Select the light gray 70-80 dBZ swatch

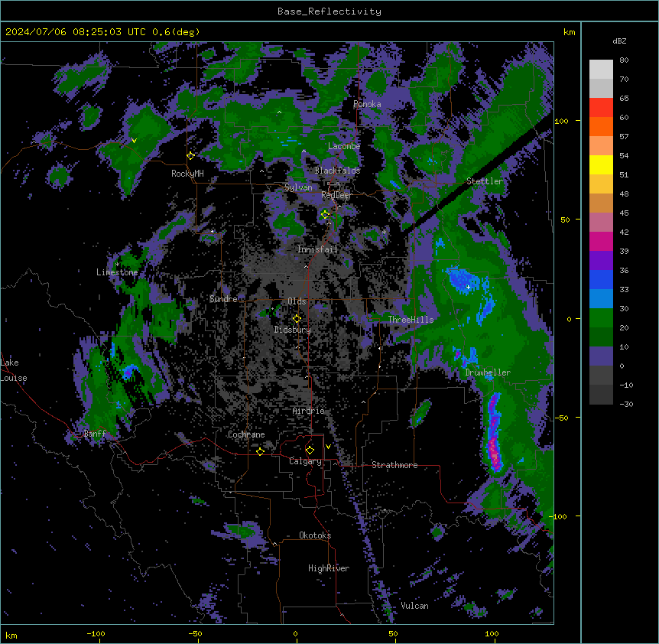pos(601,70)
